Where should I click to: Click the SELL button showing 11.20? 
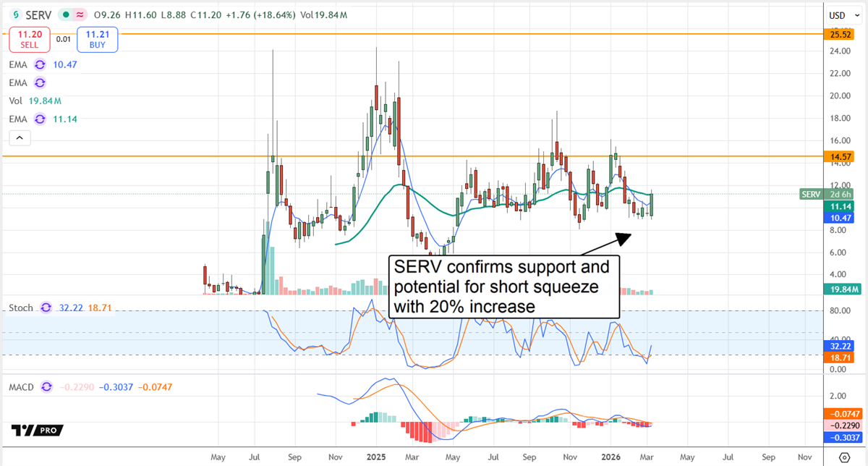pyautogui.click(x=29, y=40)
